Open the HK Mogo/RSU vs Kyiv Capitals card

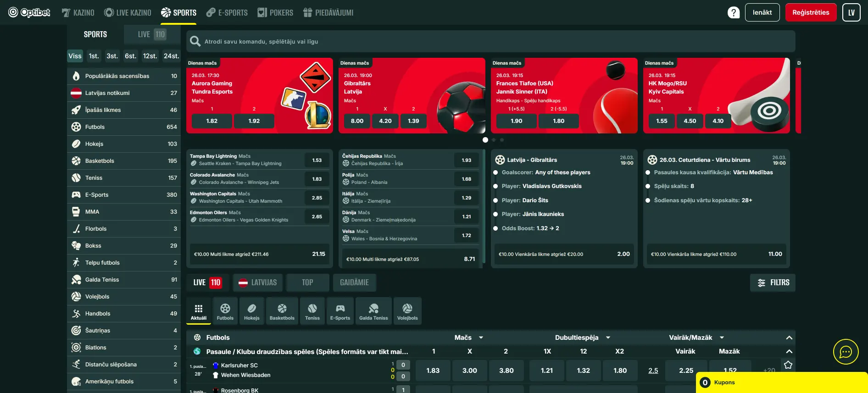coord(717,95)
